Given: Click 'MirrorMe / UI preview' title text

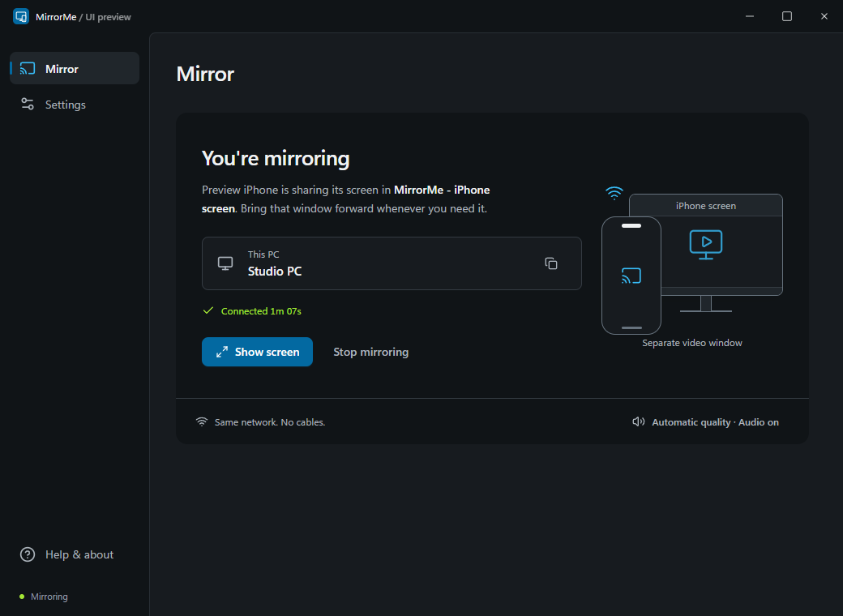Looking at the screenshot, I should 83,17.
